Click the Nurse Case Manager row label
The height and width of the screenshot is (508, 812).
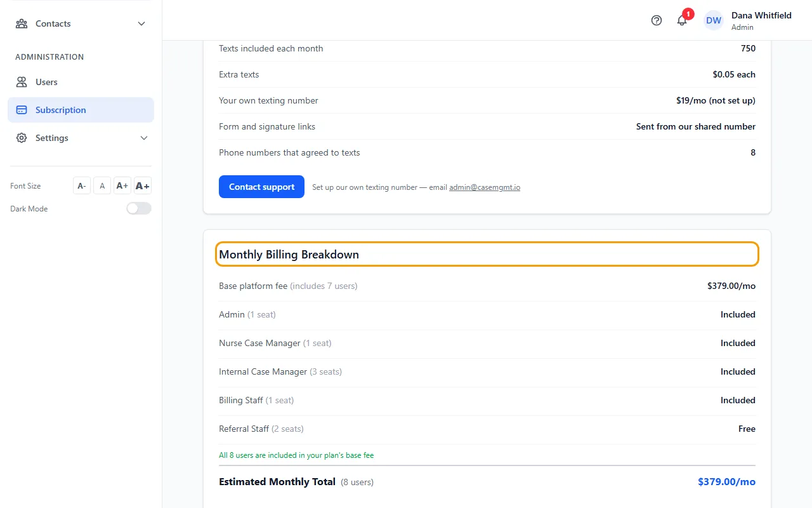pos(275,343)
